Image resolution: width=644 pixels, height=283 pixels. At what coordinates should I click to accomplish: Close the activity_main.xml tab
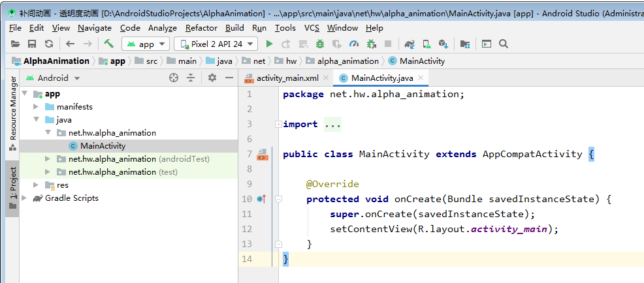tap(326, 78)
